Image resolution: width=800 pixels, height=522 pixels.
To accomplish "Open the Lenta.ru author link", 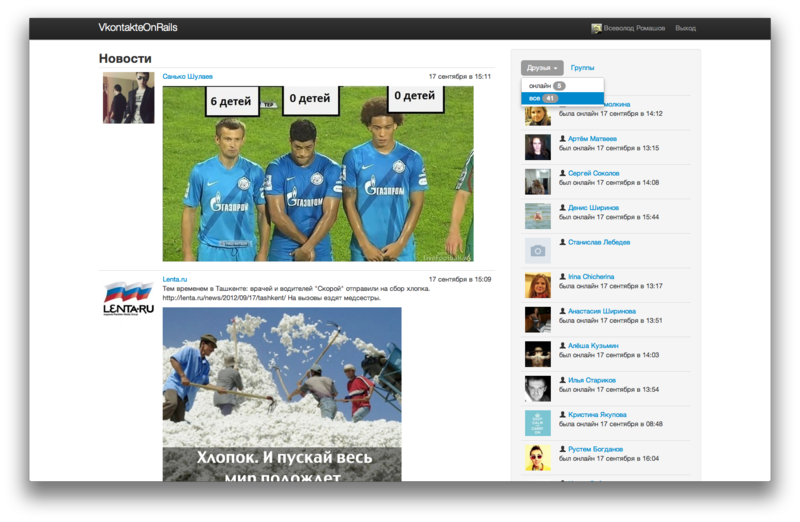I will tap(174, 279).
